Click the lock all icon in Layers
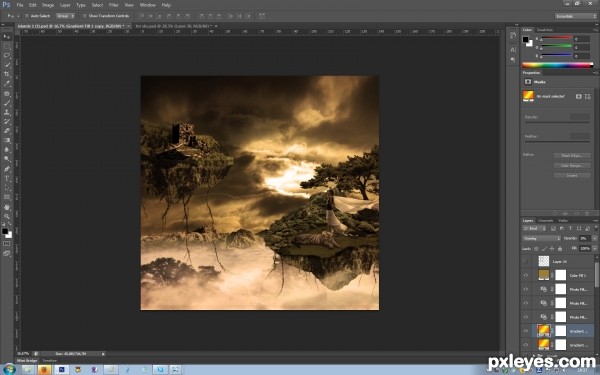This screenshot has width=600, height=375. pos(560,249)
